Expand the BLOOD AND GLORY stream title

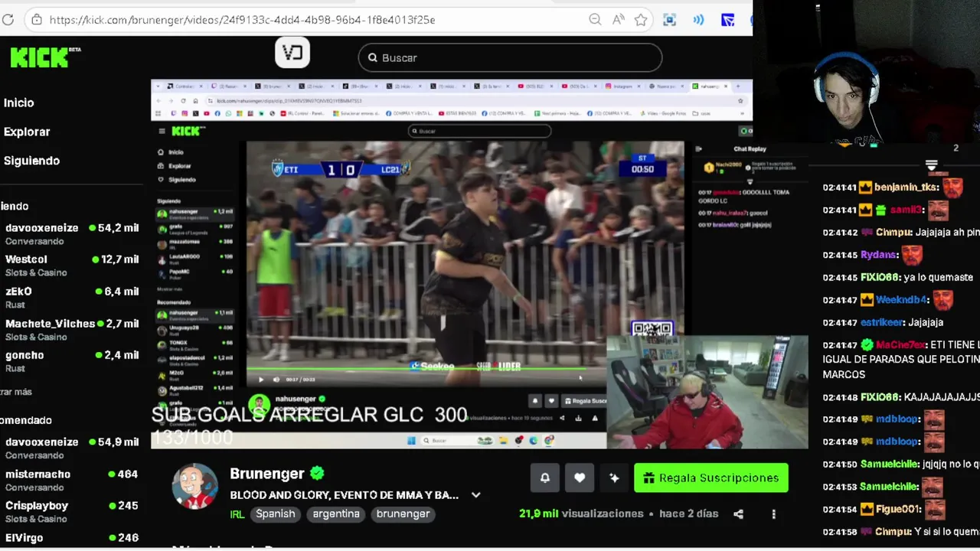coord(475,495)
